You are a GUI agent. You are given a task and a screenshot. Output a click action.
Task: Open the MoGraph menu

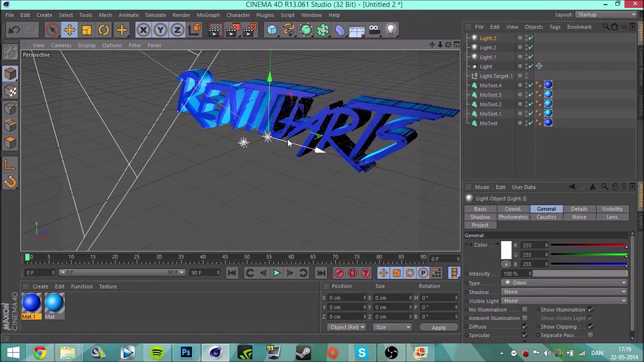(x=208, y=15)
